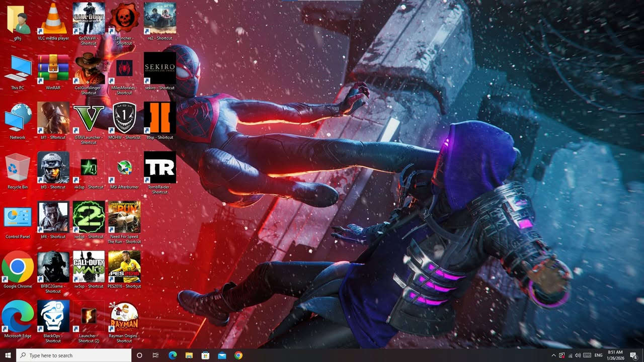Open the Windows Start menu
Viewport: 644px width, 362px height.
coord(8,355)
